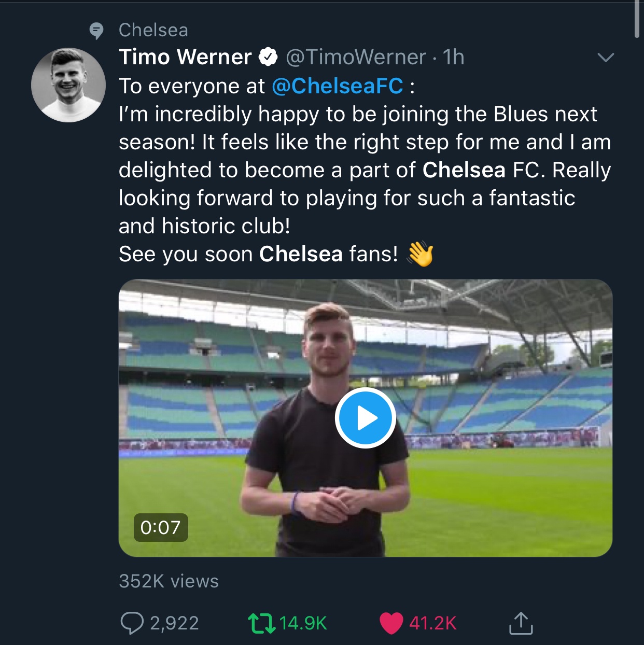644x645 pixels.
Task: Click the 1h tweet timestamp
Action: pos(454,57)
